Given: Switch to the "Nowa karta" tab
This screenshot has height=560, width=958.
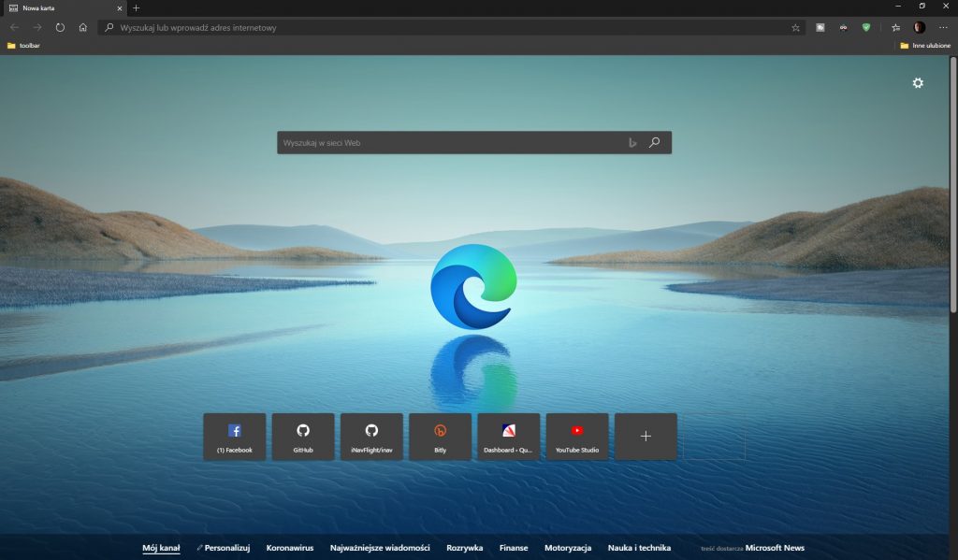Looking at the screenshot, I should (56, 8).
